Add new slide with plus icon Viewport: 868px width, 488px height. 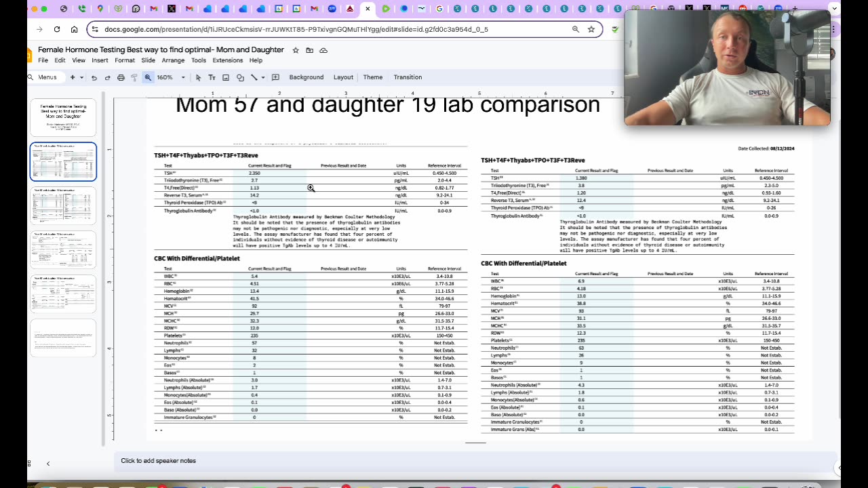point(73,77)
